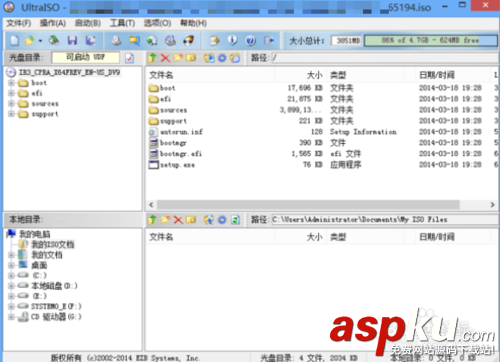Expand the support folder in image tree
The image size is (500, 362).
(x=11, y=114)
